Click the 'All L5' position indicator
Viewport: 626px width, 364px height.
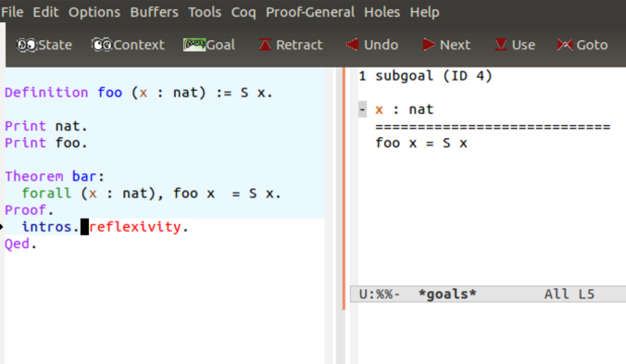pyautogui.click(x=570, y=295)
